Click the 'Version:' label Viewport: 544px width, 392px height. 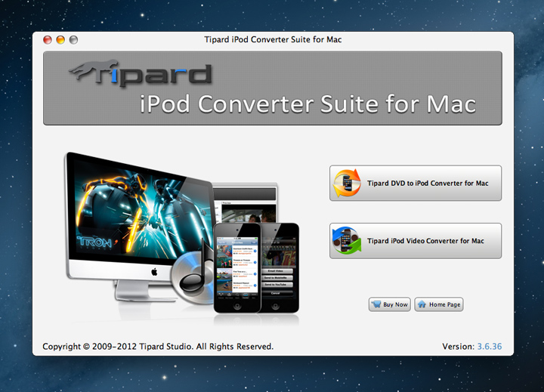pyautogui.click(x=458, y=346)
